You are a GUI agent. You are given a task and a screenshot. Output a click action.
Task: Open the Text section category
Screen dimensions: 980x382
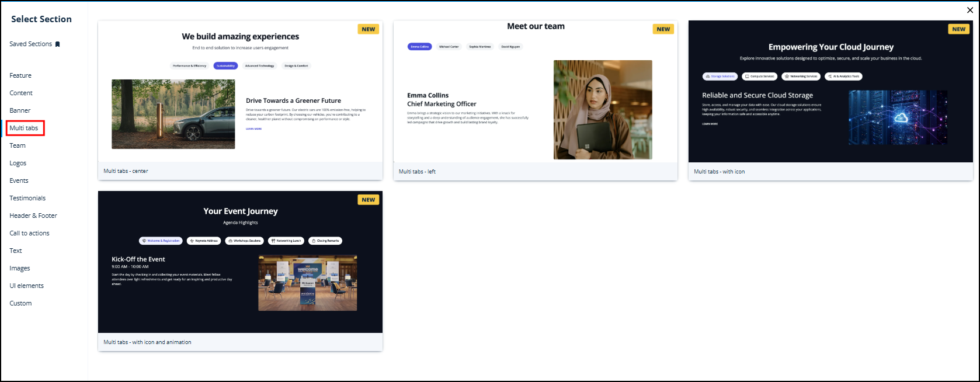pos(16,251)
